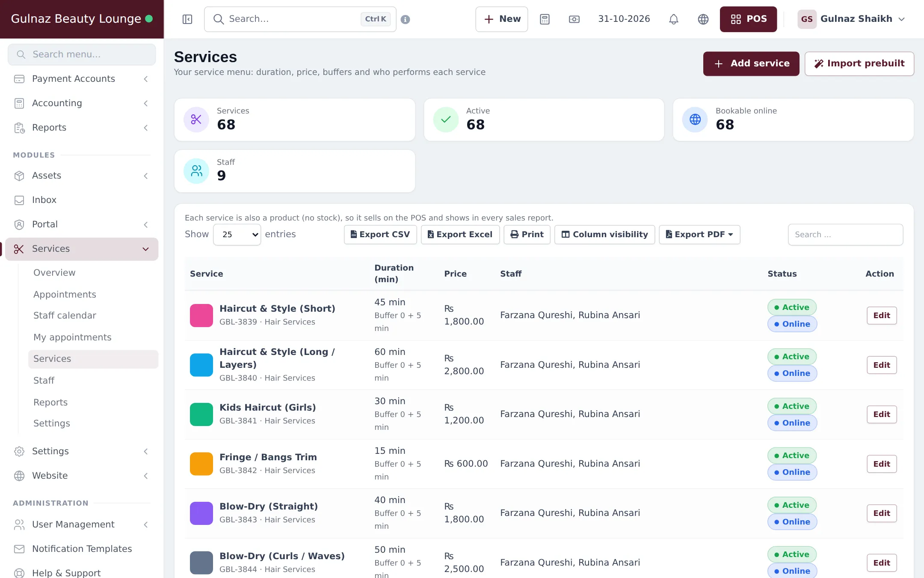Click the Import prebuilt button
The width and height of the screenshot is (924, 578).
859,64
